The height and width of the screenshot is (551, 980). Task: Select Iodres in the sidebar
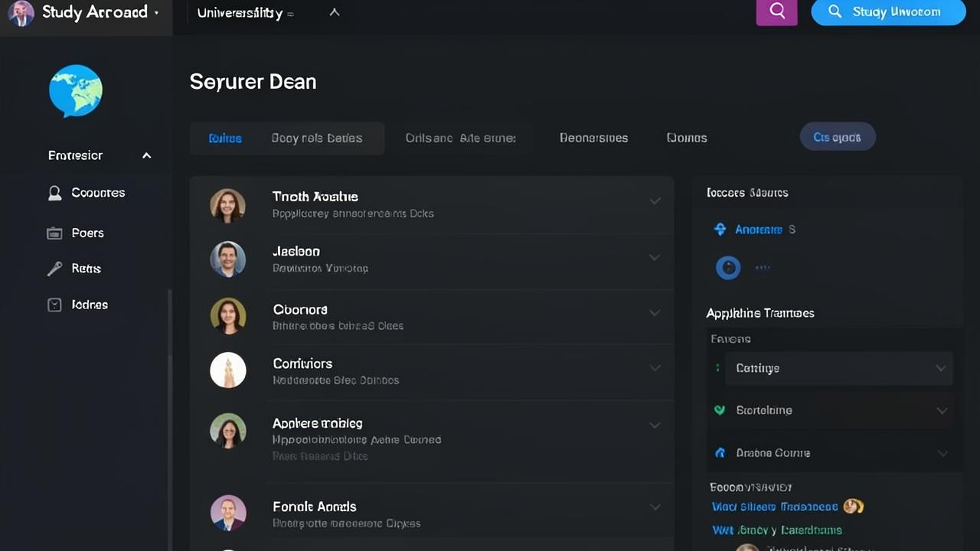90,305
